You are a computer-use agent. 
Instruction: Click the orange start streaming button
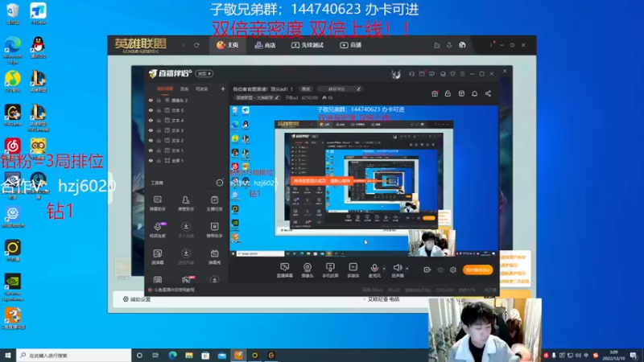477,269
